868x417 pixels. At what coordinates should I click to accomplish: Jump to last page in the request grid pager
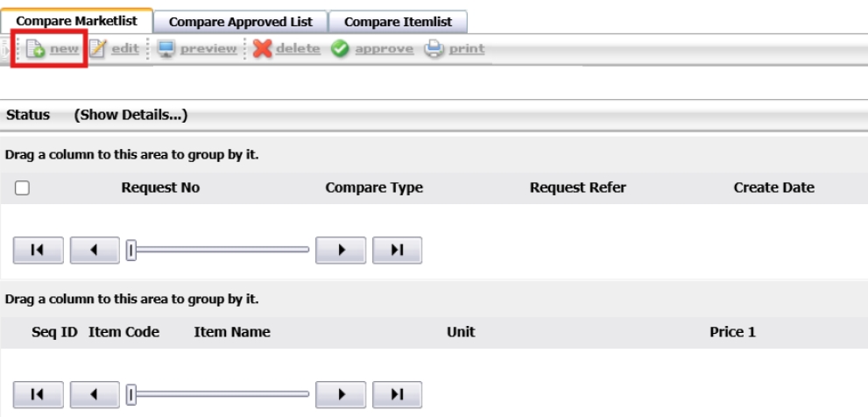coord(397,251)
